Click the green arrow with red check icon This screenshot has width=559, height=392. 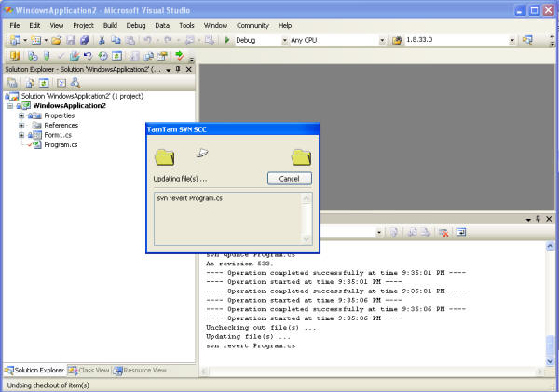click(180, 56)
